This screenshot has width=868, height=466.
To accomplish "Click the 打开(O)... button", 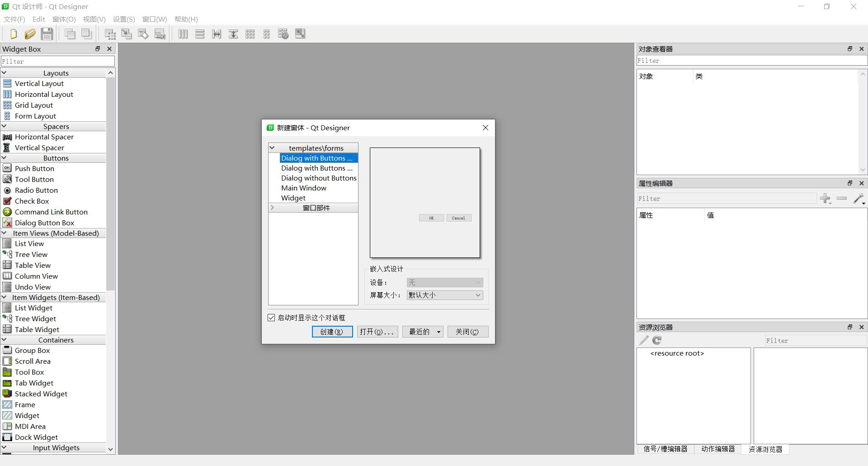I will pos(377,332).
